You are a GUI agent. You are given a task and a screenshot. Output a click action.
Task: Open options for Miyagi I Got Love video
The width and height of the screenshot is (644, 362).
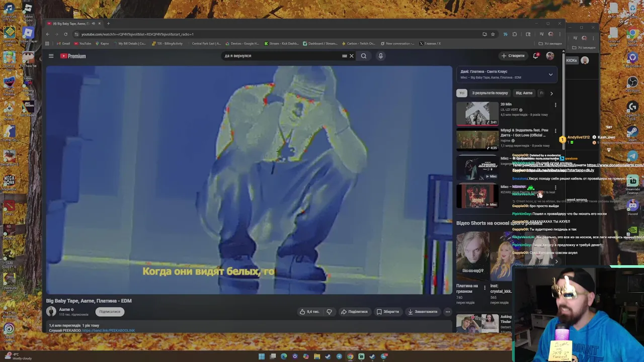tap(555, 131)
